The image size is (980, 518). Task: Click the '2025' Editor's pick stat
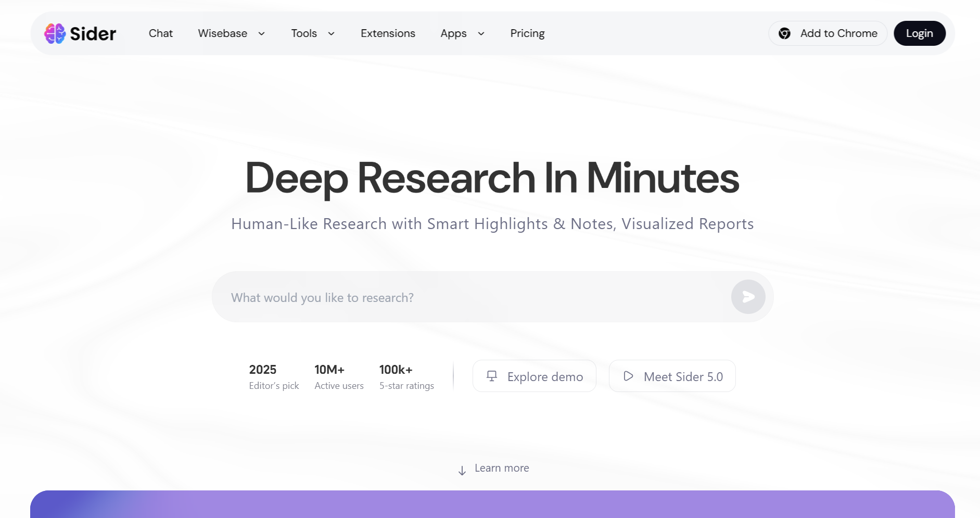coord(263,370)
